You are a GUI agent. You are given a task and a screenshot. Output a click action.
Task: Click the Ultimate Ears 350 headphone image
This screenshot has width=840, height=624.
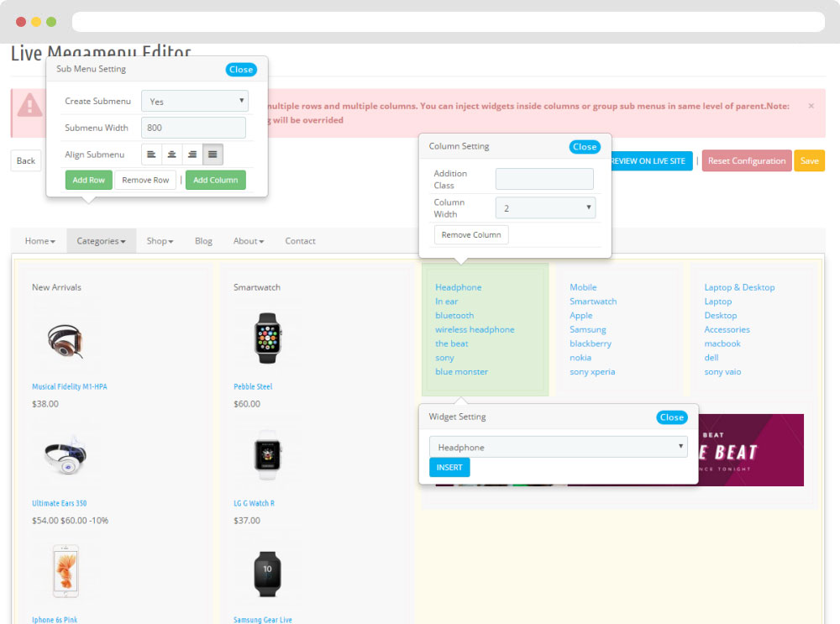click(x=66, y=454)
